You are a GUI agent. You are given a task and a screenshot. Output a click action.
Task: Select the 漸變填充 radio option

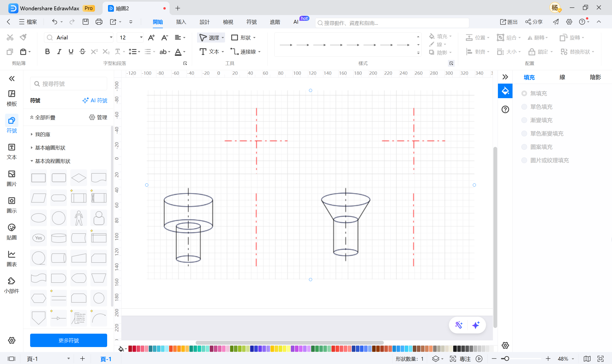pyautogui.click(x=524, y=120)
